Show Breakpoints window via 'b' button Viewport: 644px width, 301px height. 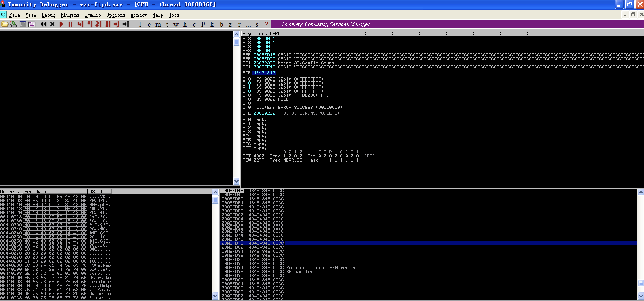pos(221,24)
